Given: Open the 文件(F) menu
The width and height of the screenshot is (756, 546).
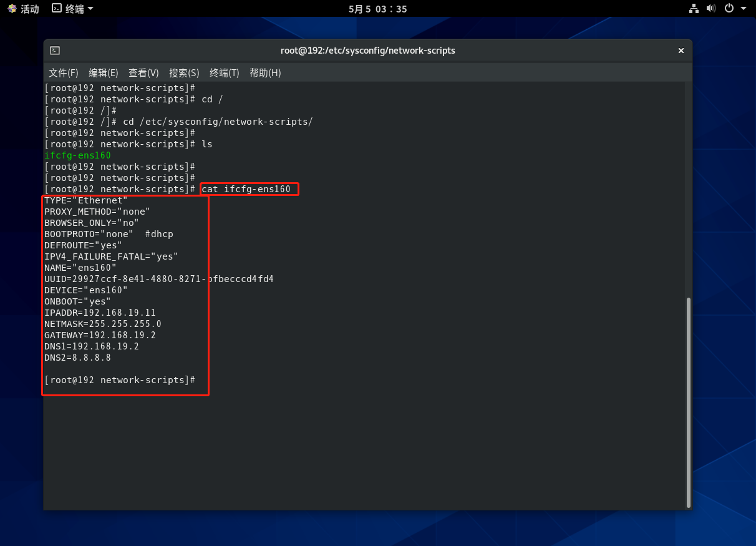Looking at the screenshot, I should [64, 73].
